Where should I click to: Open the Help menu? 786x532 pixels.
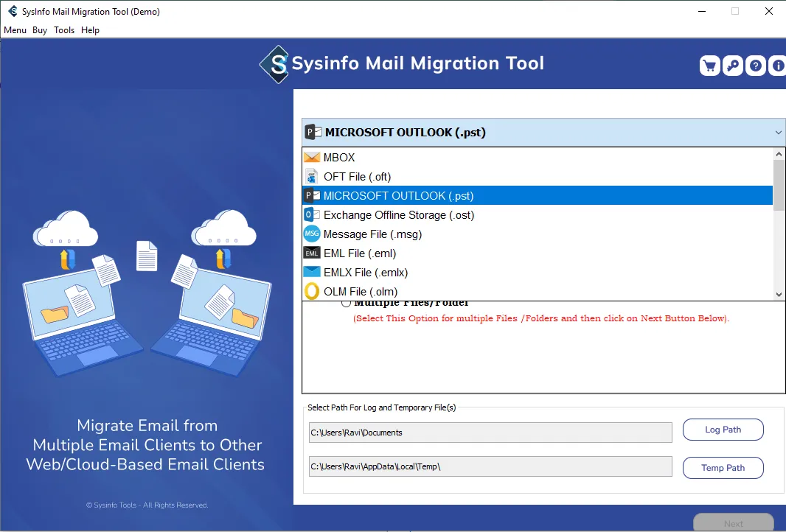(90, 30)
